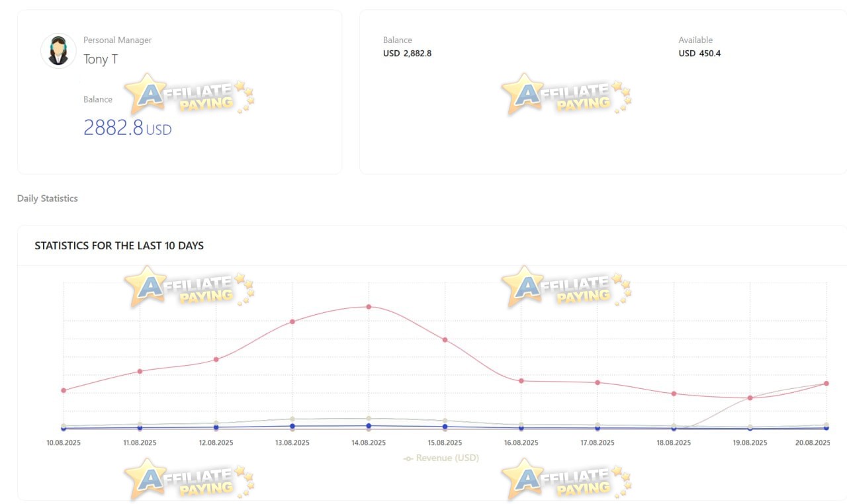Click the large 2882.8 USD balance value

127,127
